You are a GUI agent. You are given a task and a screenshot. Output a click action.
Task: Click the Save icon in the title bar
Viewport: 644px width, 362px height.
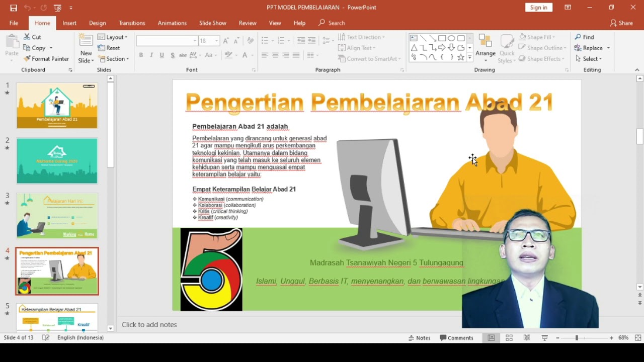(14, 8)
